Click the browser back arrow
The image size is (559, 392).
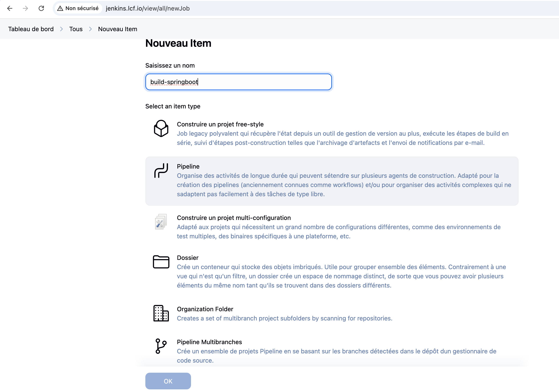pyautogui.click(x=10, y=8)
